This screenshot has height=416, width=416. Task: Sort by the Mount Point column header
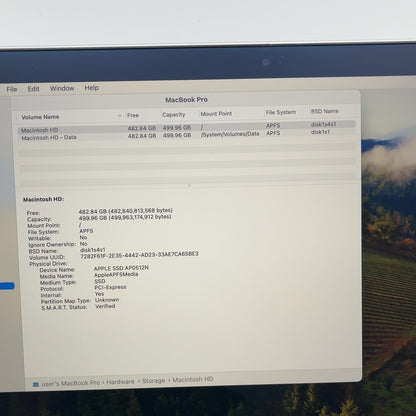(216, 114)
